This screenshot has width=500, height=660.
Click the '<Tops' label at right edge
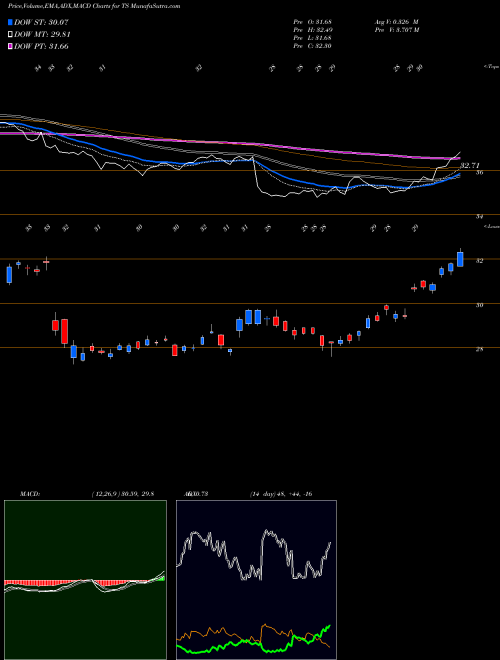(x=491, y=67)
